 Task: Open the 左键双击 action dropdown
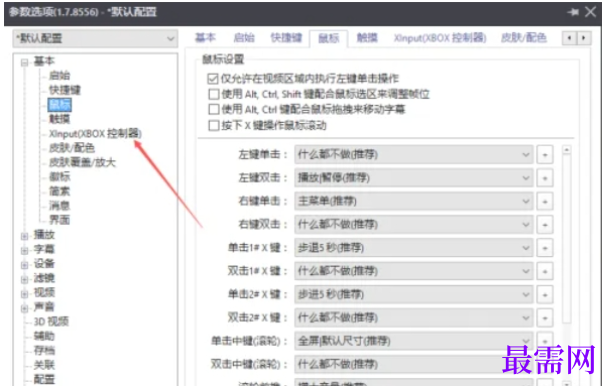click(x=414, y=178)
